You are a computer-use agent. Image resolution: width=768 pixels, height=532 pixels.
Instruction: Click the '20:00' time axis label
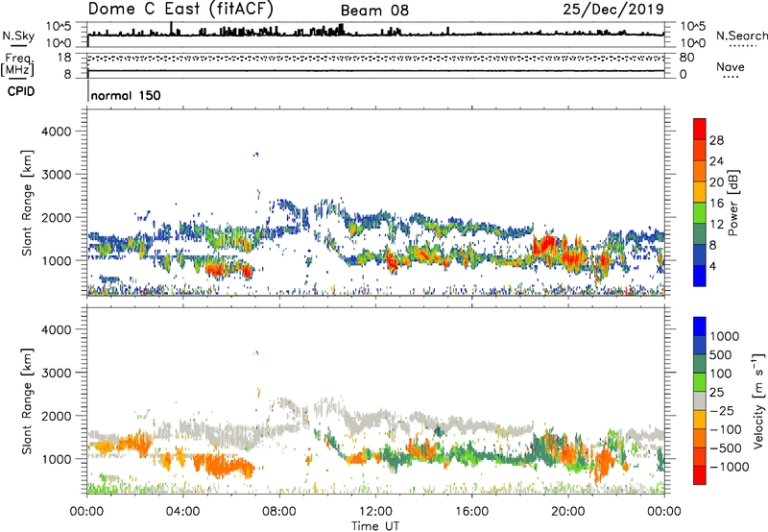567,512
